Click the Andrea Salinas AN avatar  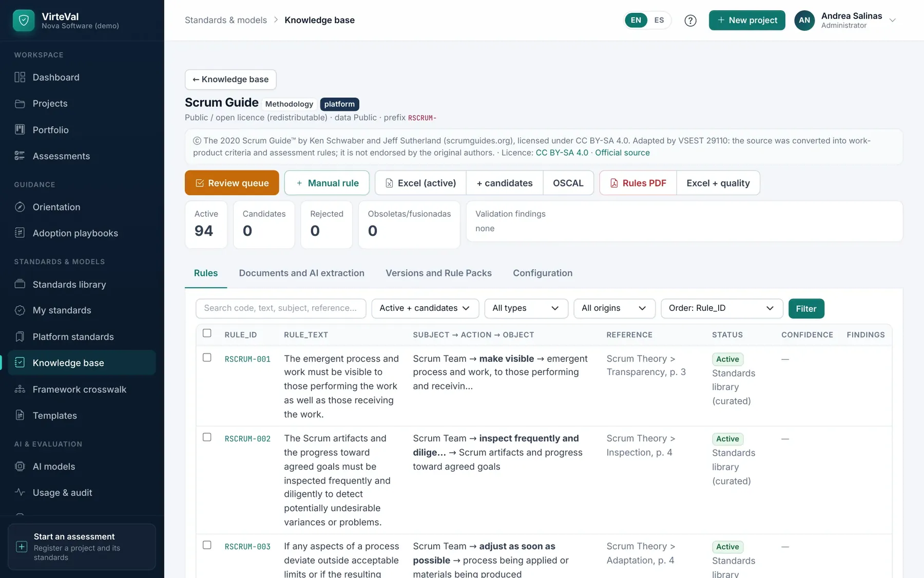click(804, 21)
